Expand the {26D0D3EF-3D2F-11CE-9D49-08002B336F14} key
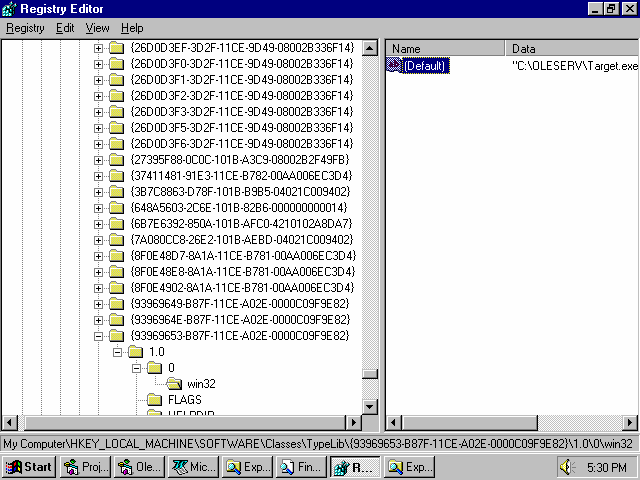Viewport: 640px width, 480px height. (98, 47)
